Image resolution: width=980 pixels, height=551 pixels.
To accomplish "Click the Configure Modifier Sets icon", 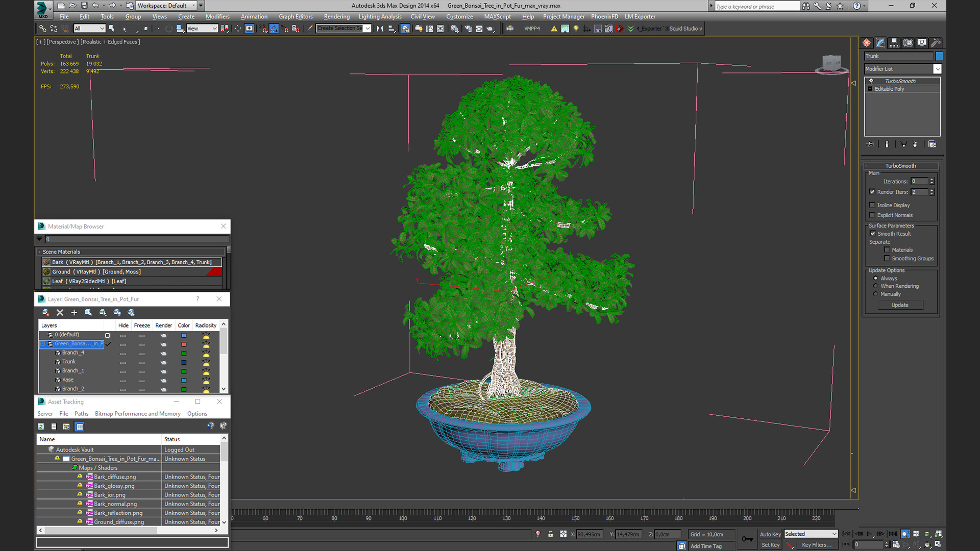I will point(932,144).
